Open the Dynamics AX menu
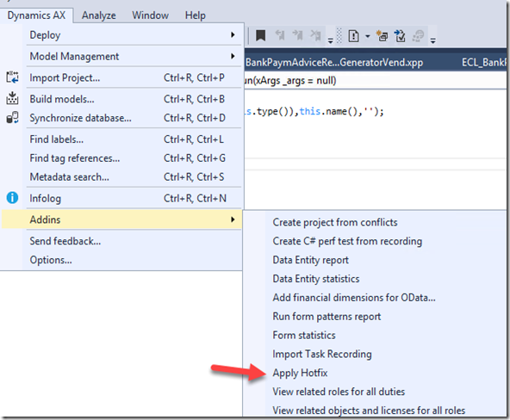This screenshot has width=510, height=420. point(36,15)
